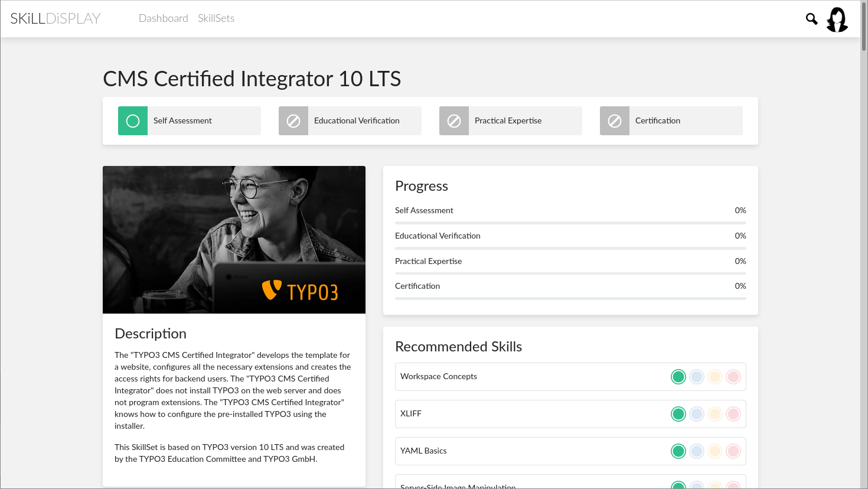
Task: Open the Workspace Concepts skill
Action: (x=439, y=377)
